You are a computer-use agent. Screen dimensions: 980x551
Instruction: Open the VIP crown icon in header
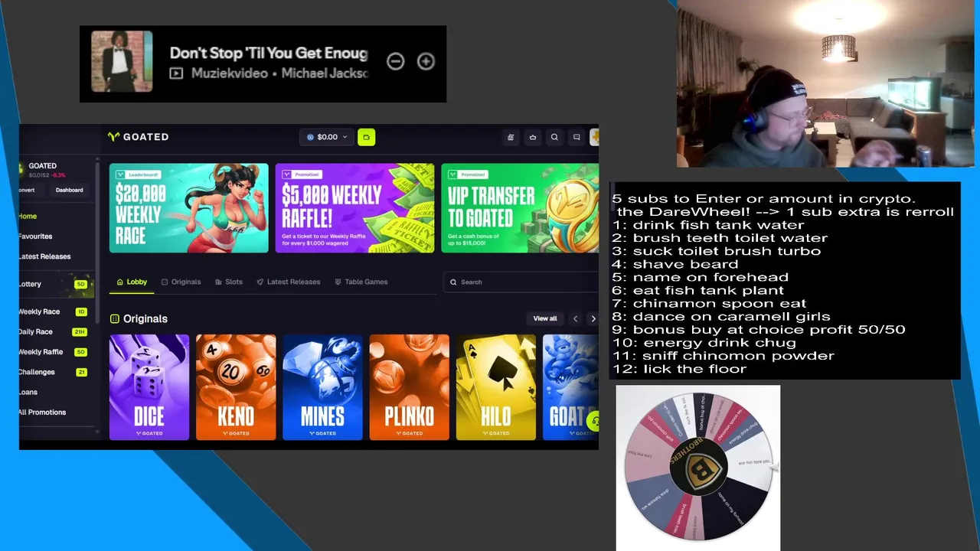click(x=533, y=137)
